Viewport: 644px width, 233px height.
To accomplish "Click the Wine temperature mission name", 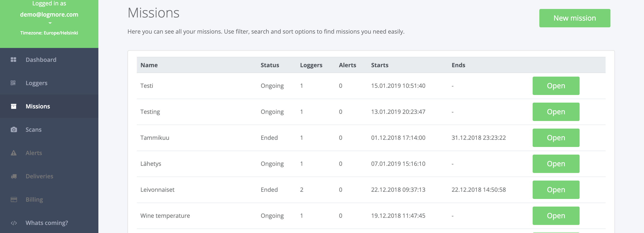I will (x=165, y=216).
